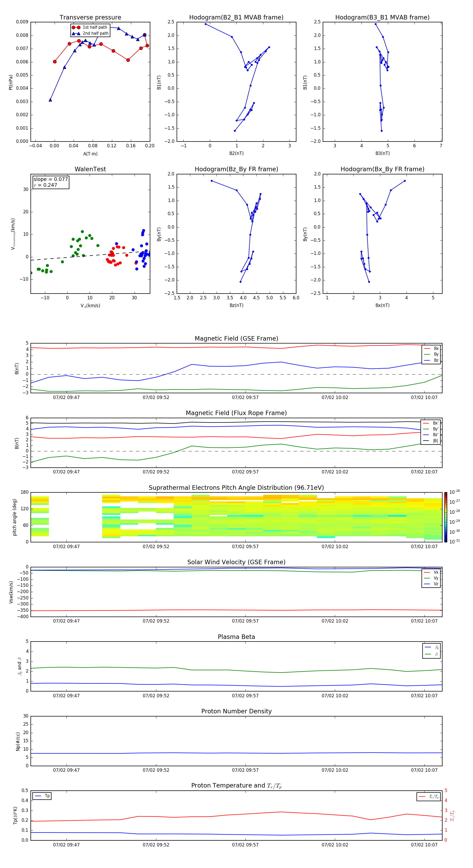The image size is (473, 868).
Task: Select the 'V_A(km/s)' x-axis label
Action: pyautogui.click(x=90, y=306)
